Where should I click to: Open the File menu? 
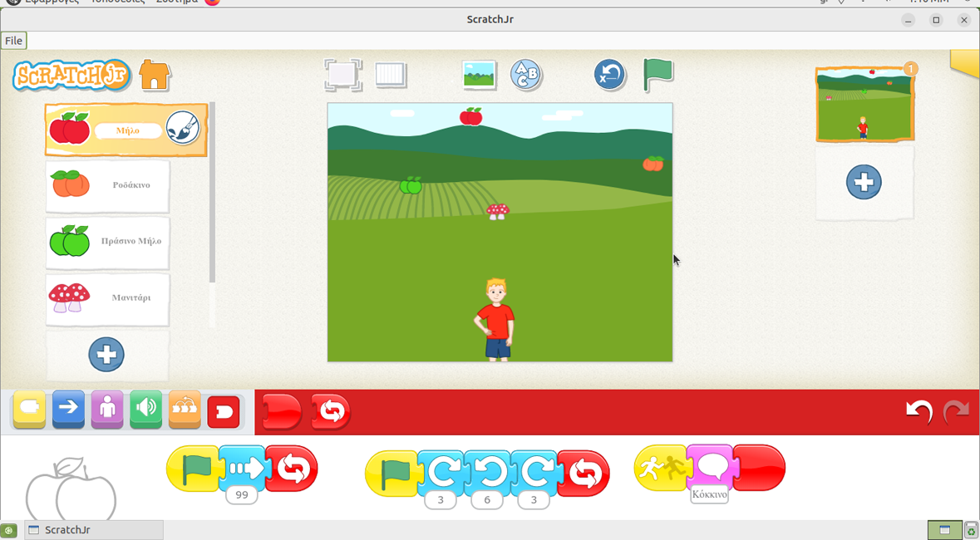14,41
